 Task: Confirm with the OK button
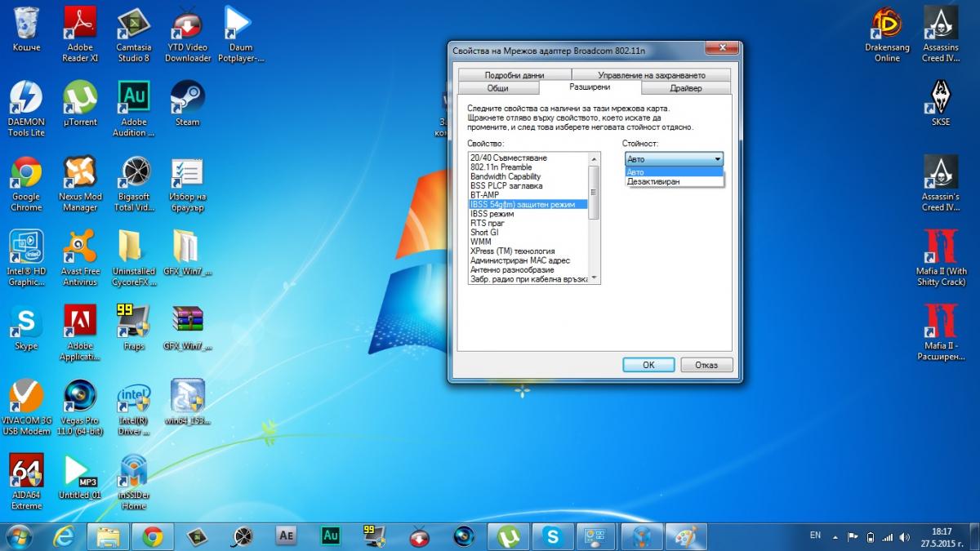click(648, 365)
